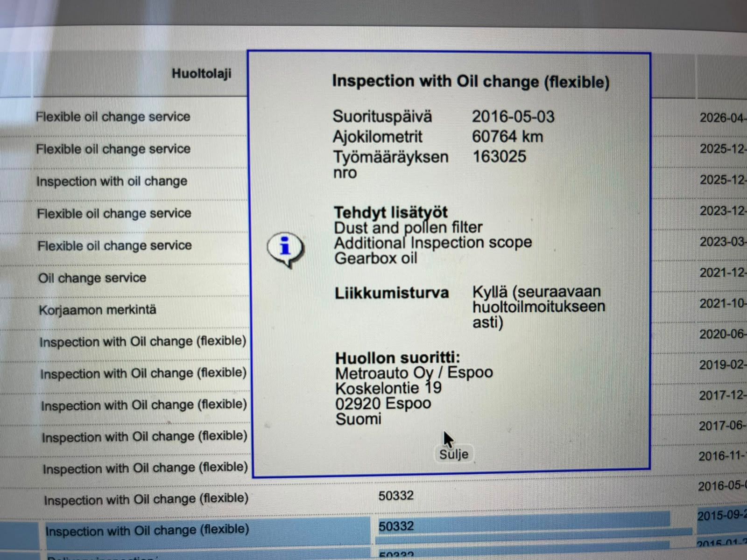The width and height of the screenshot is (747, 560).
Task: Select the Huoltolaji column header
Action: (x=202, y=74)
